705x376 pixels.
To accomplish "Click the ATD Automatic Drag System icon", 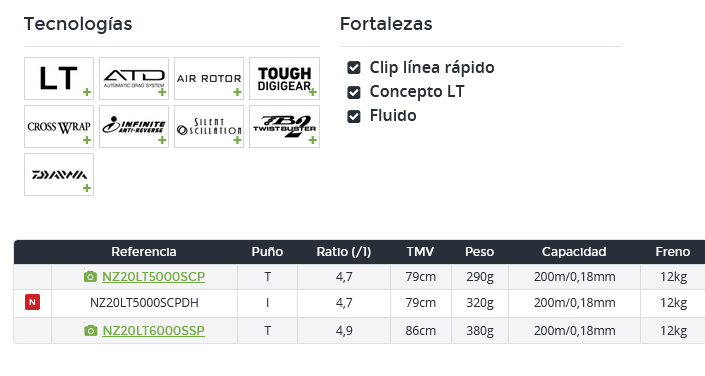I will (134, 78).
